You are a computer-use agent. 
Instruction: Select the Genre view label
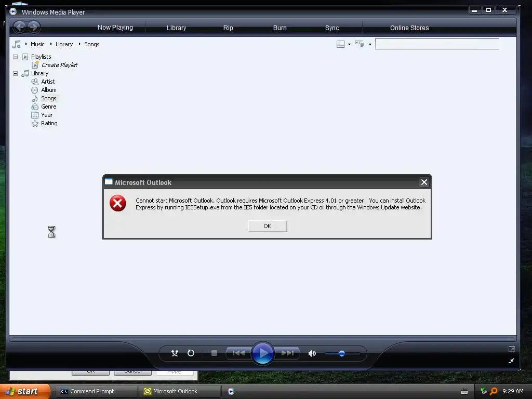[x=48, y=107]
